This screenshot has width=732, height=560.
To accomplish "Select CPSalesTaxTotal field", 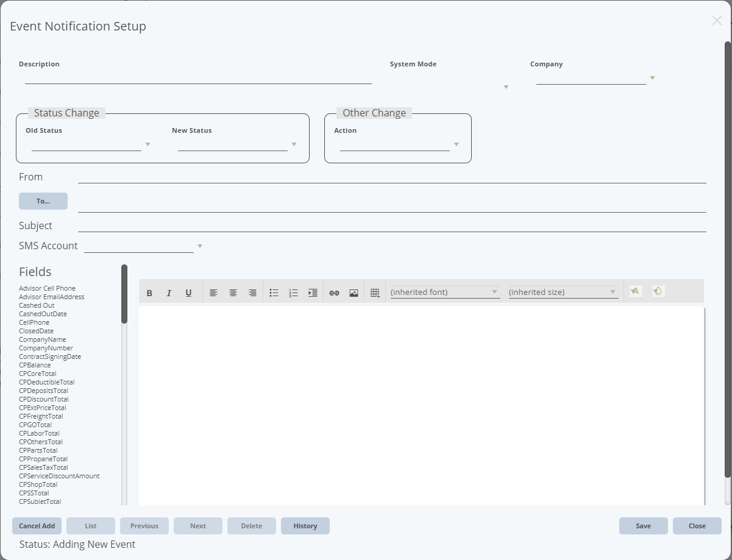I will [x=43, y=467].
